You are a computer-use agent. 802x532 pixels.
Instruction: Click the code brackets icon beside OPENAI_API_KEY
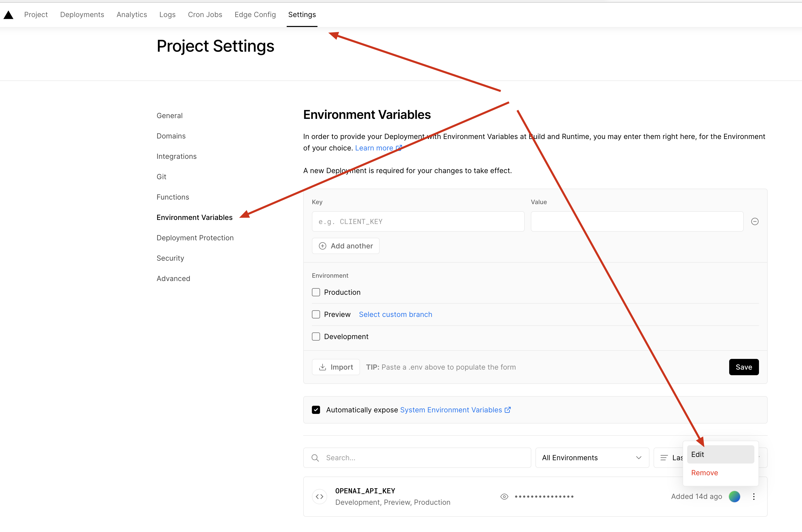point(319,497)
